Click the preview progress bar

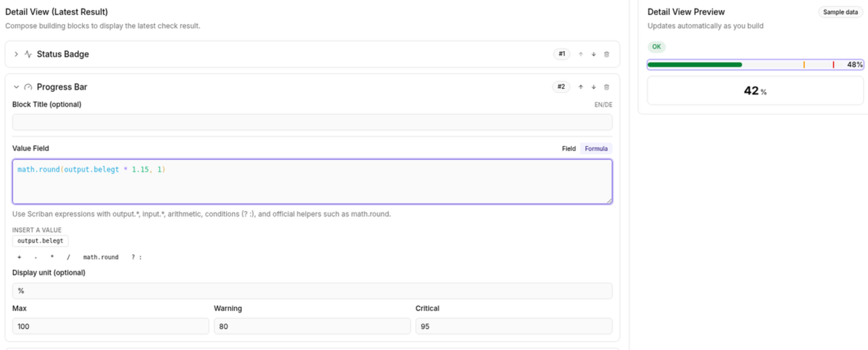point(755,65)
